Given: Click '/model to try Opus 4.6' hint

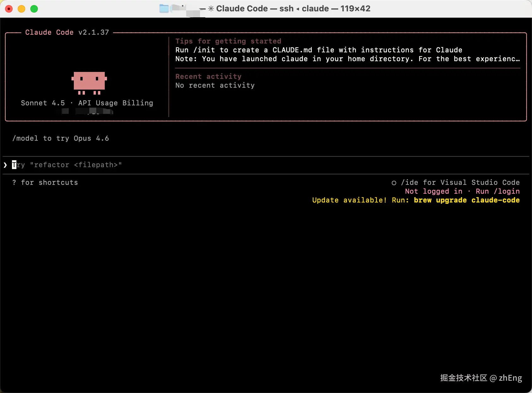Looking at the screenshot, I should coord(61,138).
